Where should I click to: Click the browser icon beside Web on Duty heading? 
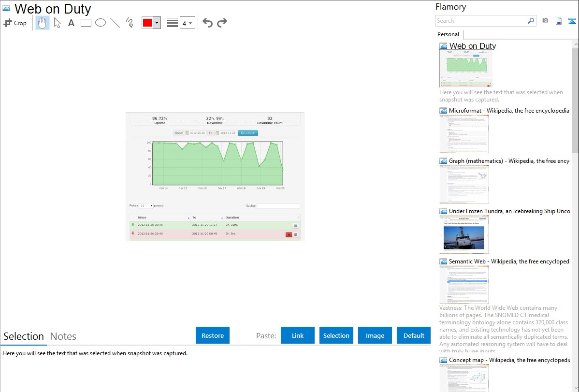point(6,8)
